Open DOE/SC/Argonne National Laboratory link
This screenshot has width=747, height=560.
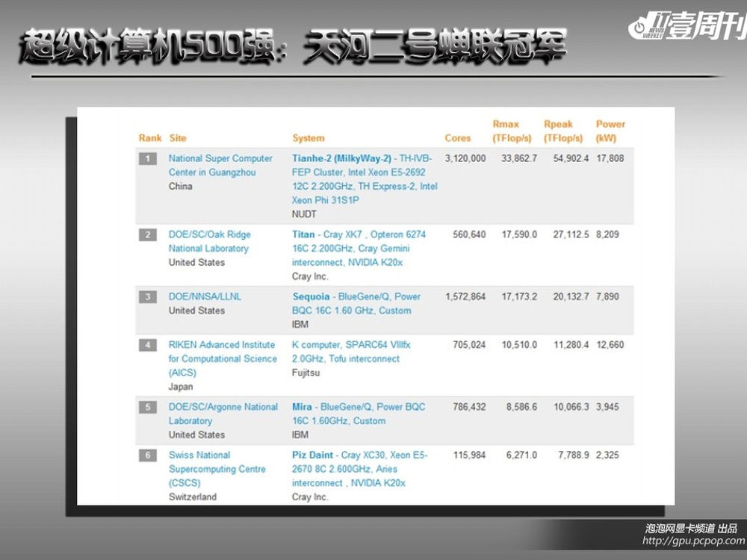pyautogui.click(x=223, y=414)
